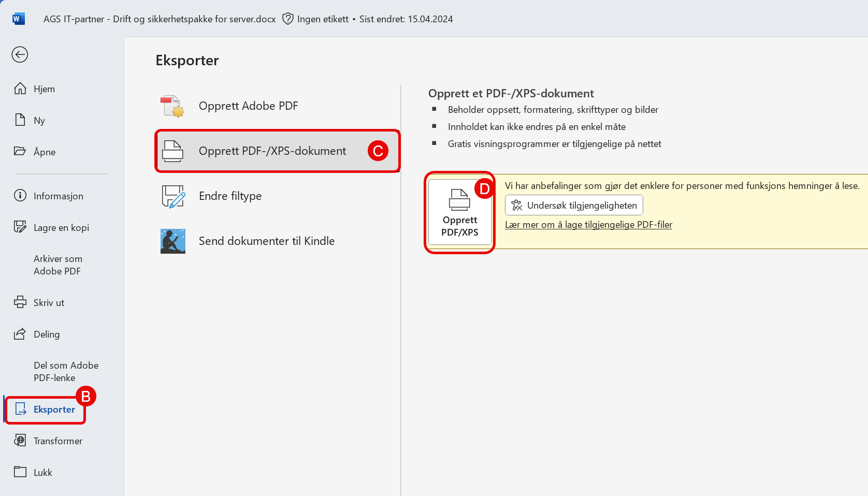Screen dimensions: 868x496
Task: Click the Eksporter page heading
Action: click(187, 61)
